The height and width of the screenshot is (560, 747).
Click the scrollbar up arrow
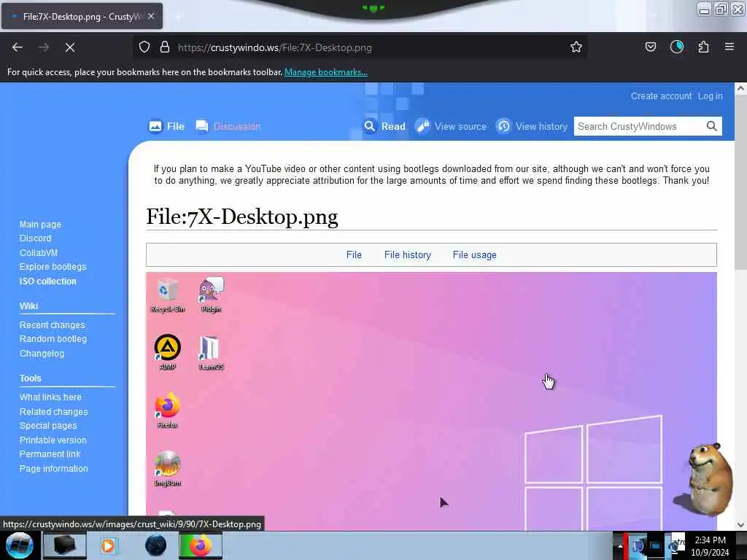(740, 88)
